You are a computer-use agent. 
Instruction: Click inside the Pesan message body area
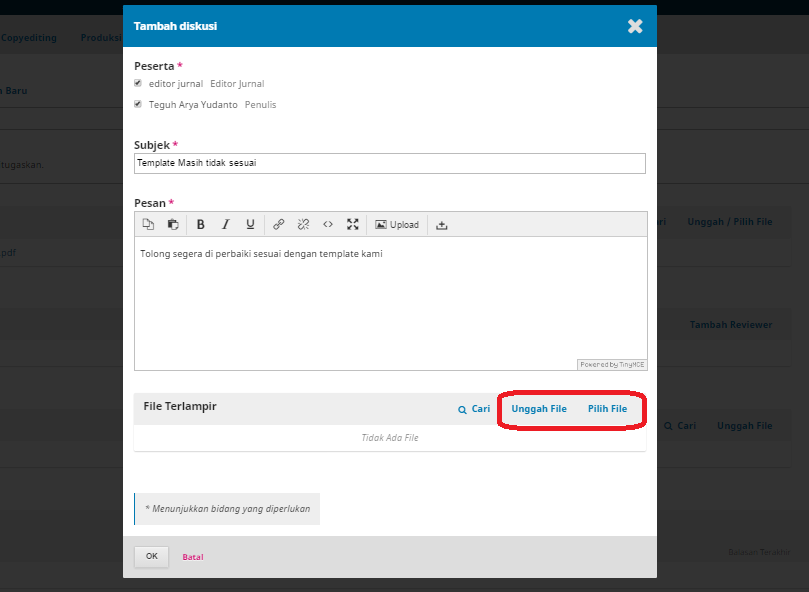tap(390, 300)
